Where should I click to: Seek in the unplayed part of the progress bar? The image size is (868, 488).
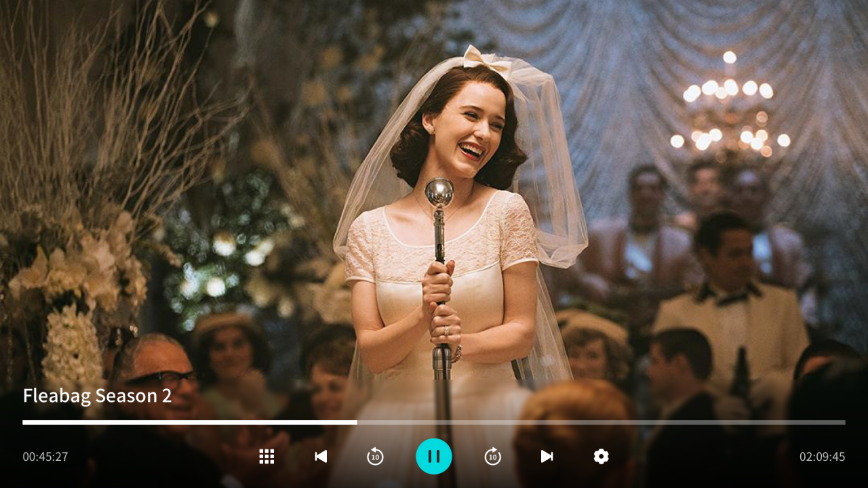click(x=601, y=422)
